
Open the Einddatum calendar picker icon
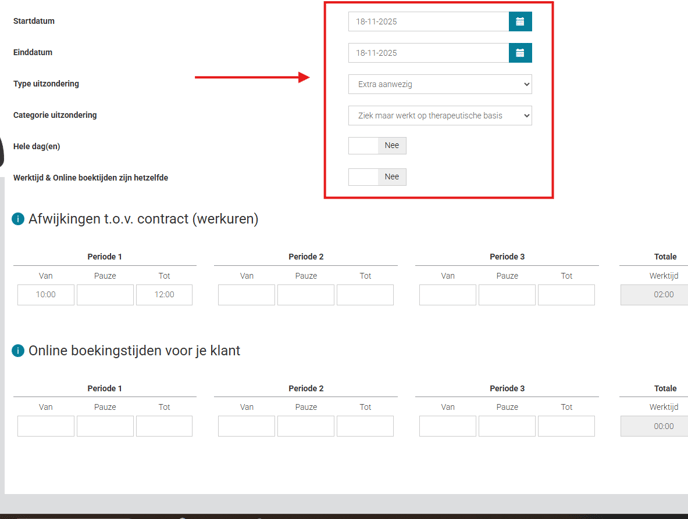pyautogui.click(x=520, y=53)
